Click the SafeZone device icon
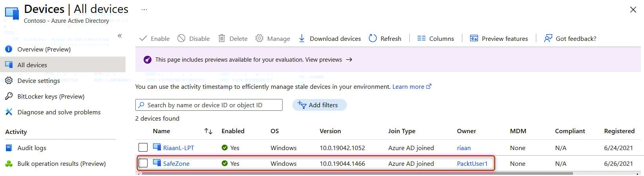 (x=157, y=163)
